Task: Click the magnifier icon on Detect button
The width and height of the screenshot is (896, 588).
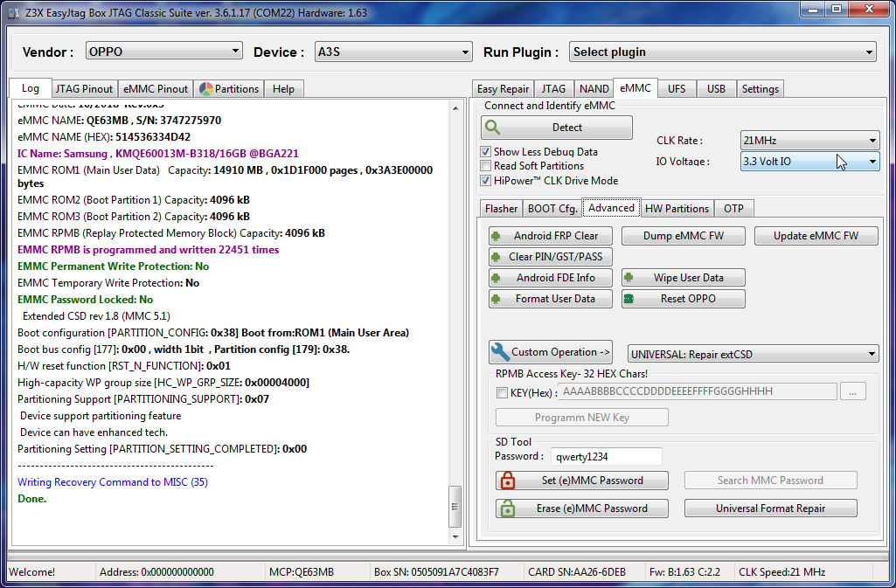Action: tap(494, 128)
